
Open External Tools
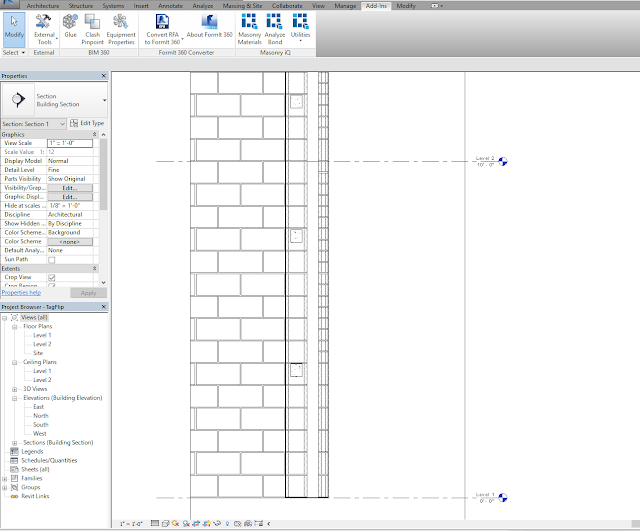click(x=44, y=29)
